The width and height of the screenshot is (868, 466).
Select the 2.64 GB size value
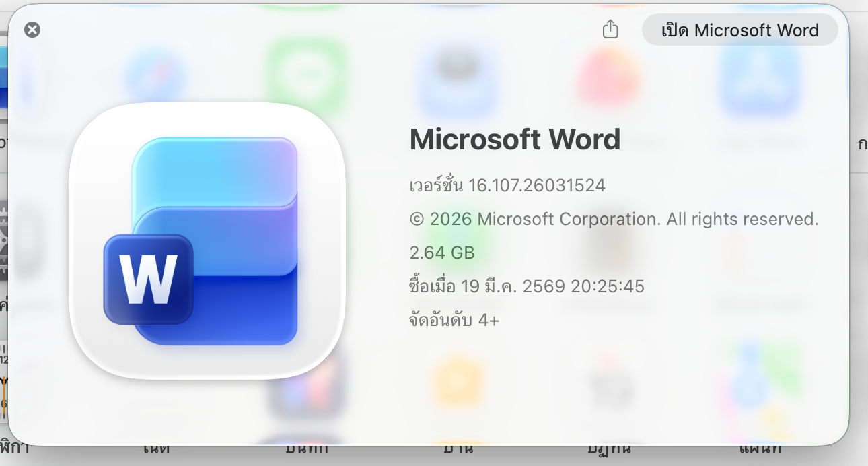click(442, 253)
